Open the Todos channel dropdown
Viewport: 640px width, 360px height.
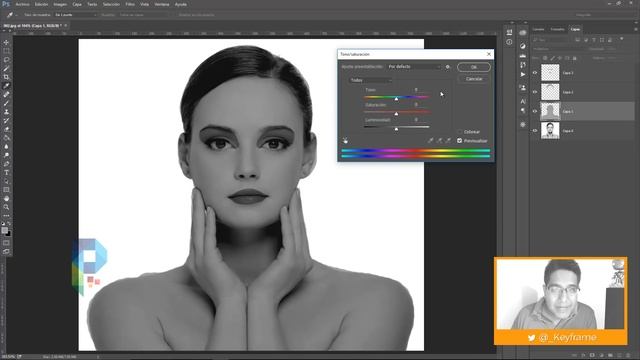pos(371,80)
